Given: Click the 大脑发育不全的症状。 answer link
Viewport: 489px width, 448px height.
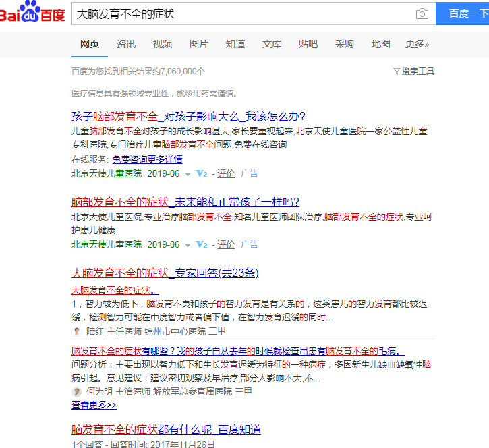Looking at the screenshot, I should click(x=115, y=290).
